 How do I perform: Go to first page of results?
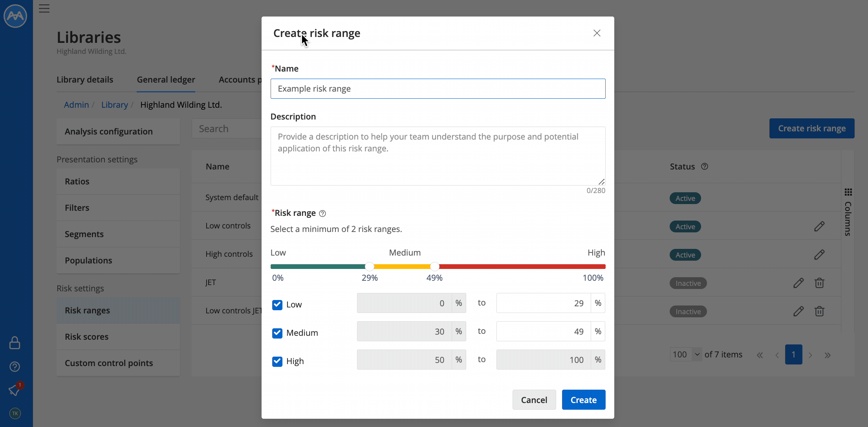coord(760,355)
